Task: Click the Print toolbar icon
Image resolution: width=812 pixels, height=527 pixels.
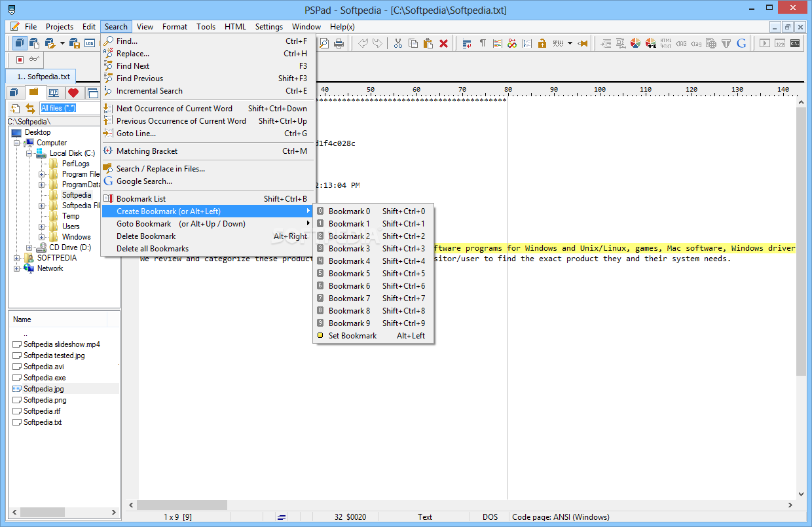Action: tap(339, 43)
